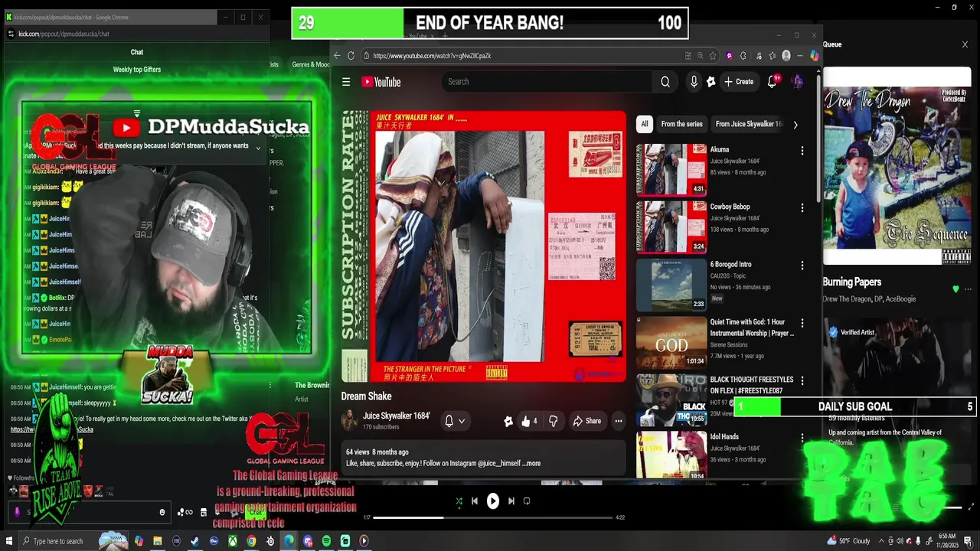Image resolution: width=980 pixels, height=551 pixels.
Task: Open the YouTube account avatar menu
Action: tap(797, 82)
